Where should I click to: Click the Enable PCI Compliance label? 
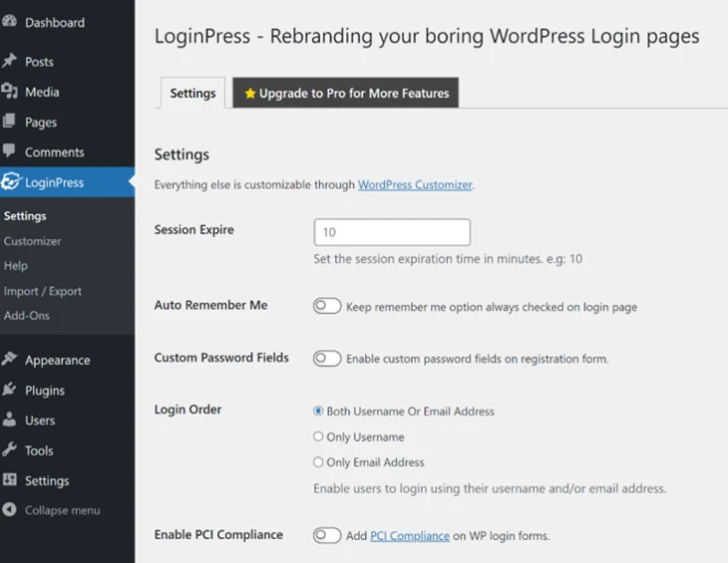click(x=218, y=535)
